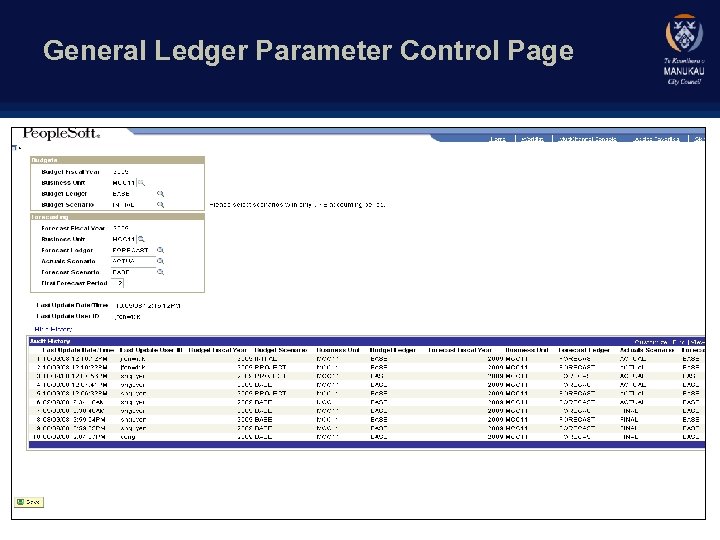Sort by Budget Fiscal Year column header
Image resolution: width=720 pixels, height=540 pixels.
(217, 350)
